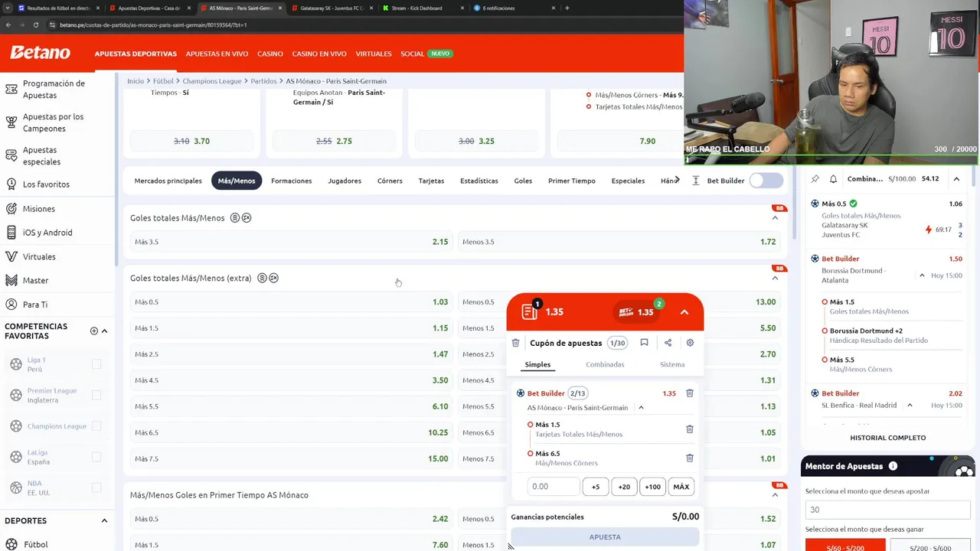The width and height of the screenshot is (980, 551).
Task: Collapse Deportes sidebar section
Action: point(104,520)
